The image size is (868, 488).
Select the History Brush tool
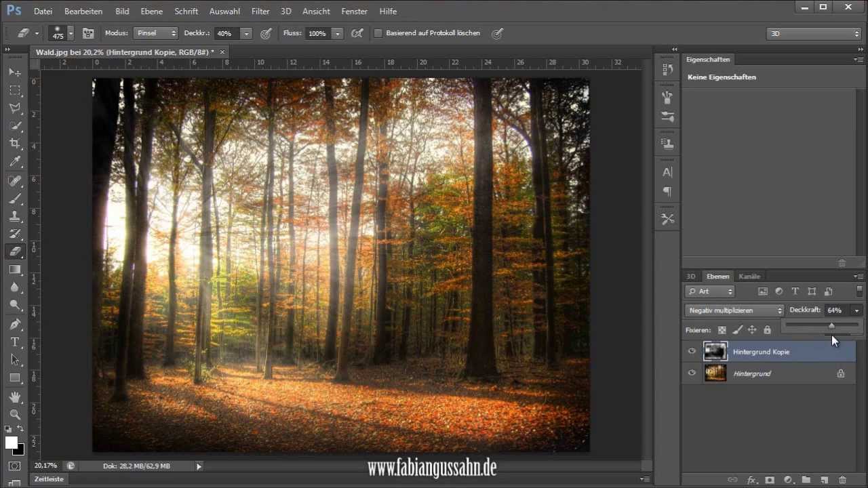[x=15, y=234]
